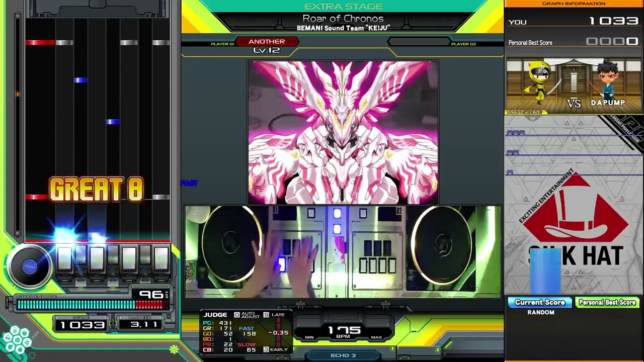Click the CB: 20 judge count
This screenshot has width=644, height=362.
(x=217, y=349)
